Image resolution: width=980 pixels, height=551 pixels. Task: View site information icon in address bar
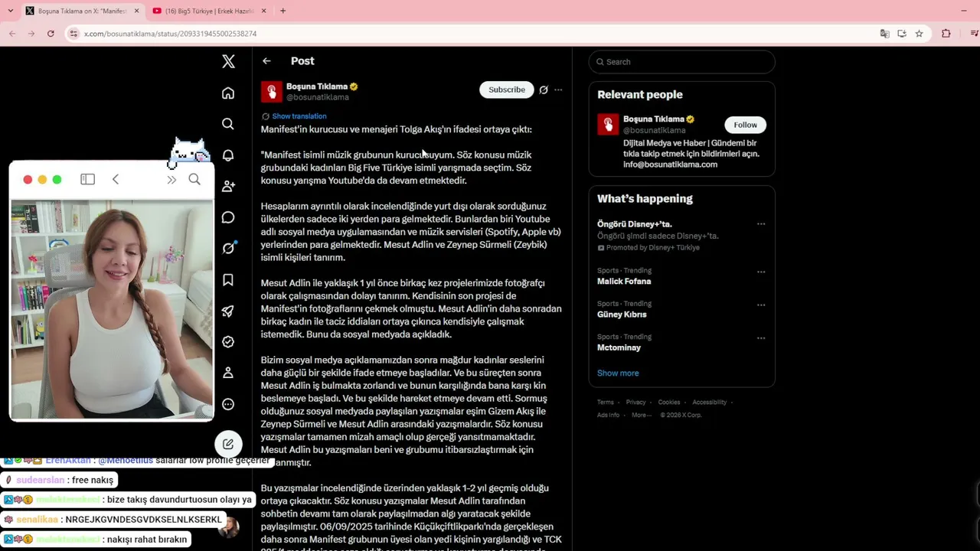73,34
